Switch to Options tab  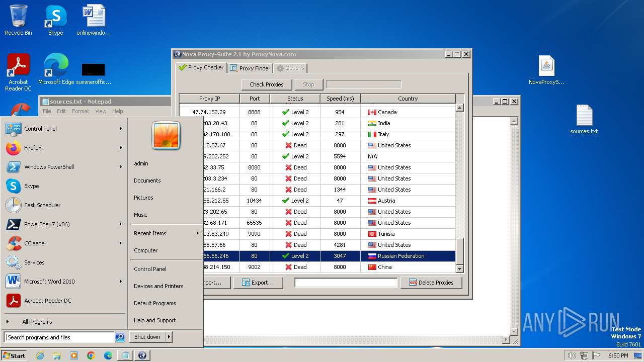pos(290,68)
